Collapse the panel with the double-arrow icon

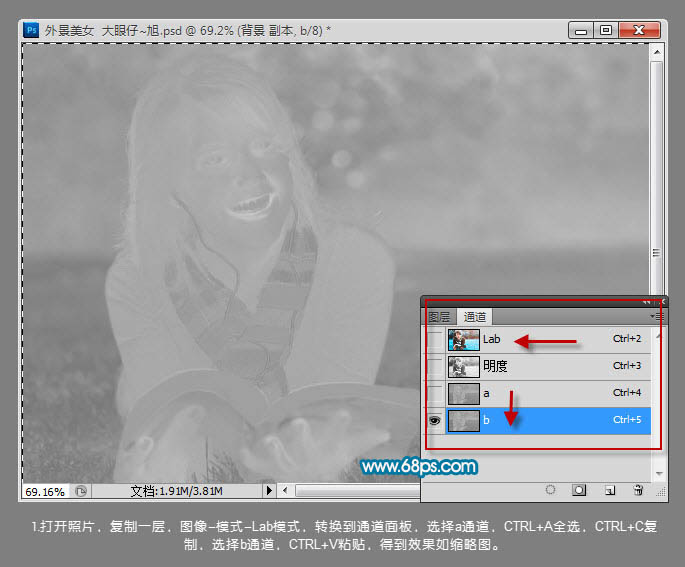point(647,302)
